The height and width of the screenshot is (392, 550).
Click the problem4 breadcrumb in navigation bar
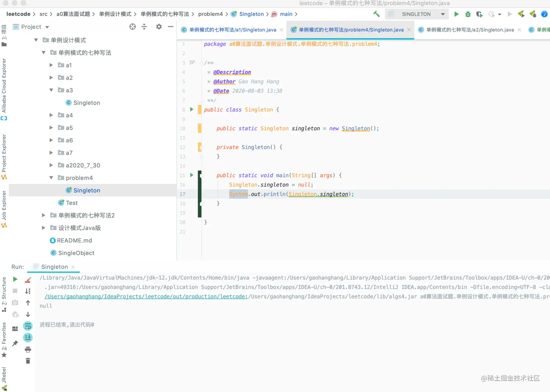[210, 14]
